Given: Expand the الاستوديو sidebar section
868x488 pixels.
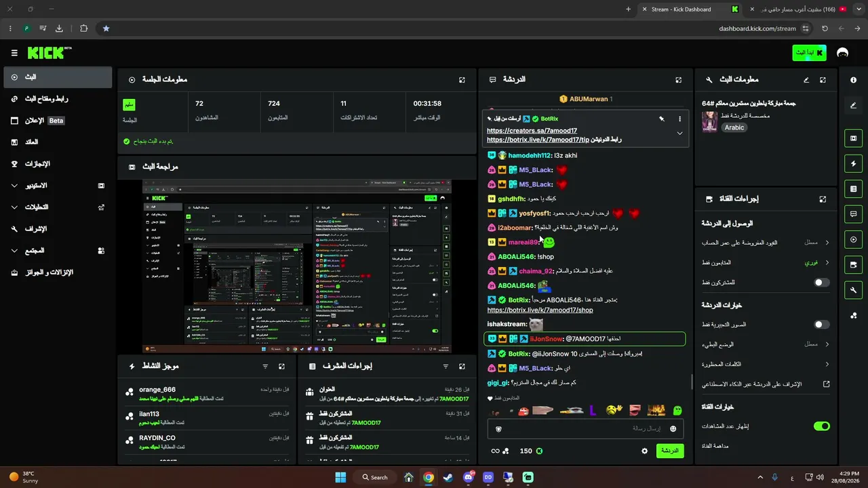Looking at the screenshot, I should [57, 186].
